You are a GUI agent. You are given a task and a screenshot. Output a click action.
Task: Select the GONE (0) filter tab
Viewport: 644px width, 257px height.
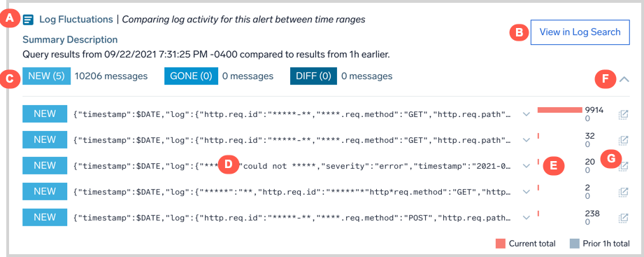tap(191, 76)
